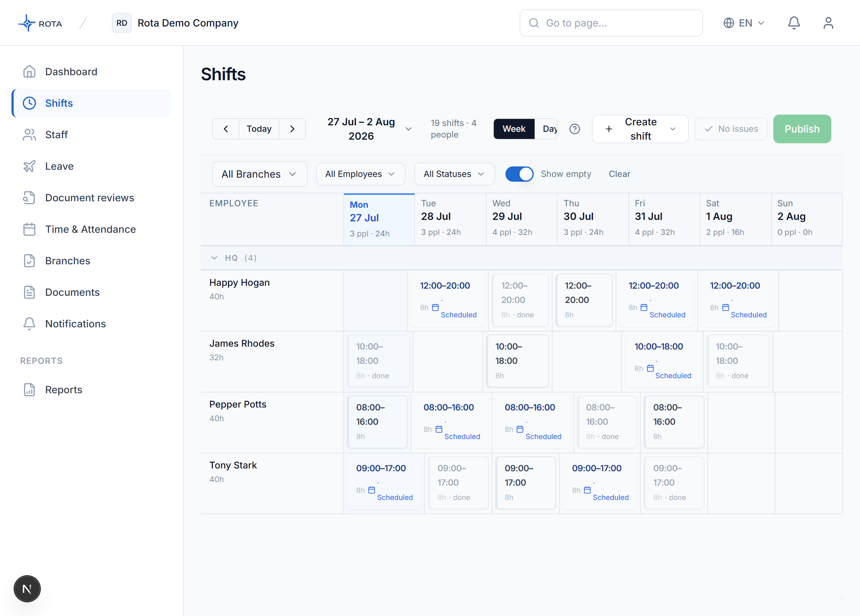
Task: Click the Today button
Action: [259, 129]
